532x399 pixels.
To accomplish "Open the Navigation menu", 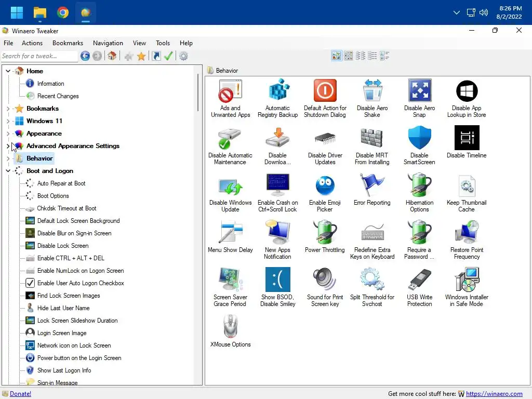I will click(x=108, y=43).
